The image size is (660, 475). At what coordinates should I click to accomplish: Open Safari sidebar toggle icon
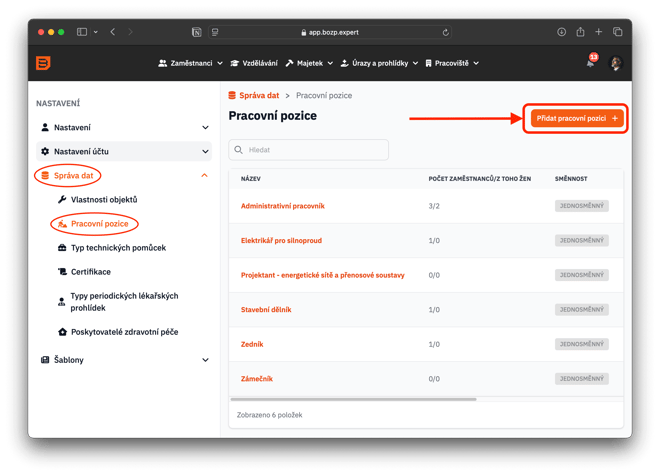pos(82,32)
